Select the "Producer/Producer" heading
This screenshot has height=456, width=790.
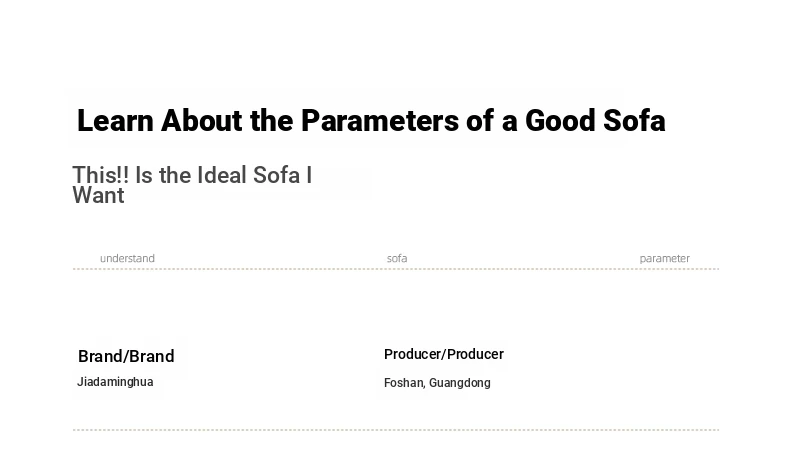pos(444,354)
